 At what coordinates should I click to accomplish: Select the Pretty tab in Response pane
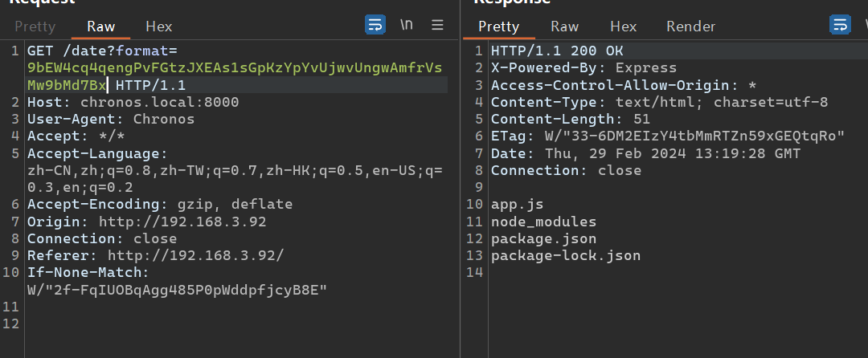coord(498,26)
